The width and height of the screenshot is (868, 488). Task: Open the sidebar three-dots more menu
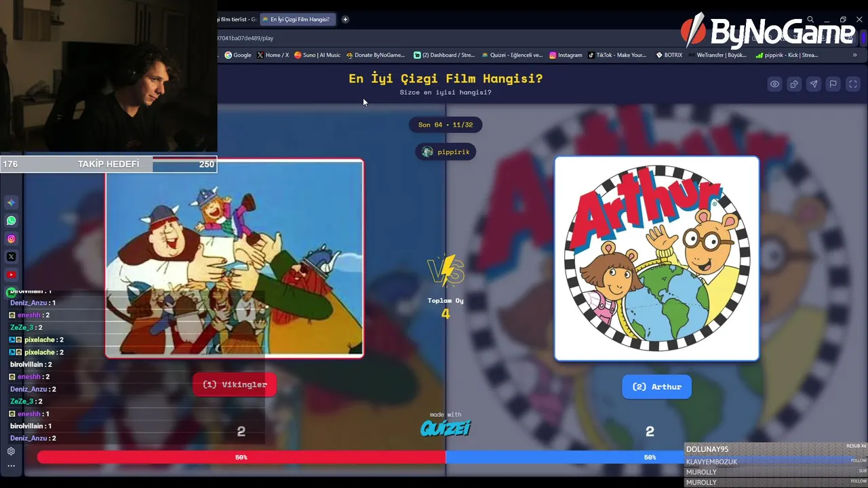pyautogui.click(x=11, y=466)
